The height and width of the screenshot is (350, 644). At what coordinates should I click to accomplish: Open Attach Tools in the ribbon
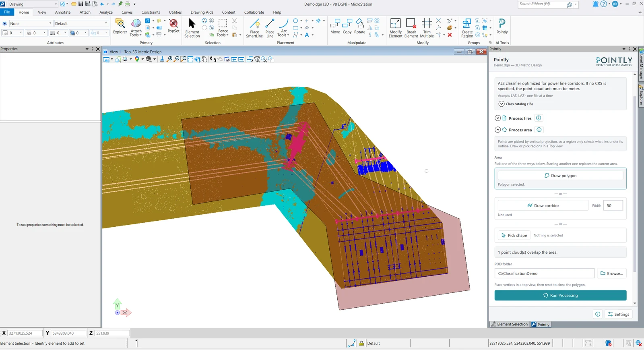(136, 28)
